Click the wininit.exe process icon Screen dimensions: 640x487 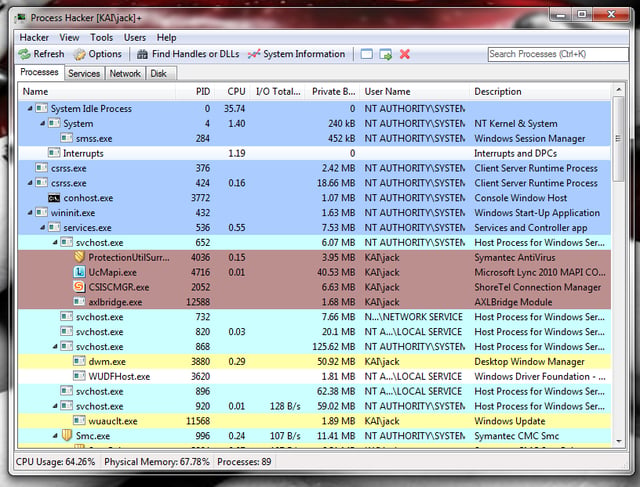[x=41, y=213]
